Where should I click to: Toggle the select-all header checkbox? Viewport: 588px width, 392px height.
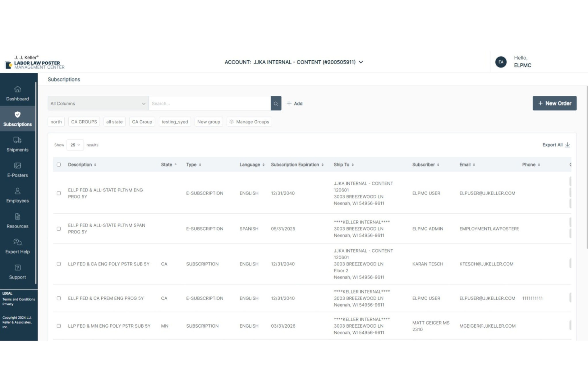[59, 165]
